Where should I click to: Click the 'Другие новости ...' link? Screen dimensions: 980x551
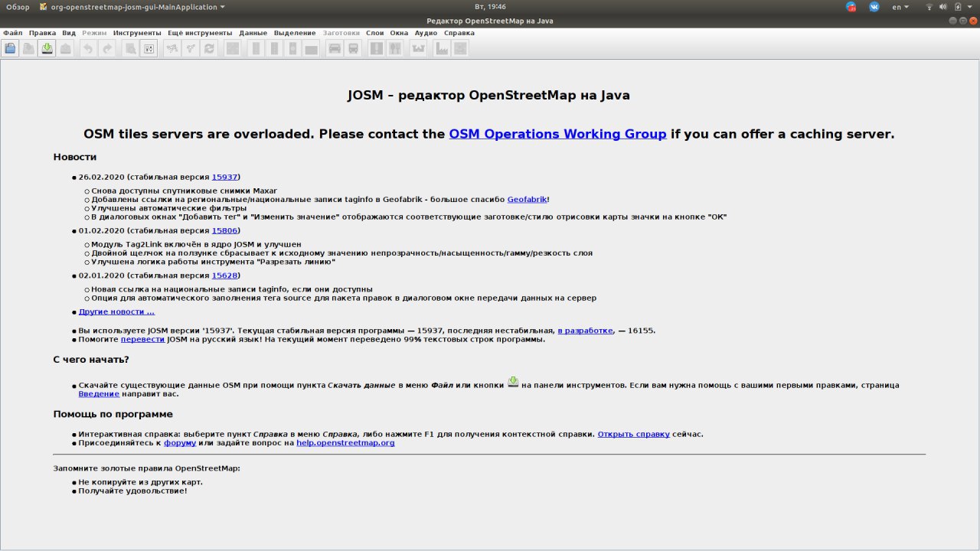click(116, 311)
